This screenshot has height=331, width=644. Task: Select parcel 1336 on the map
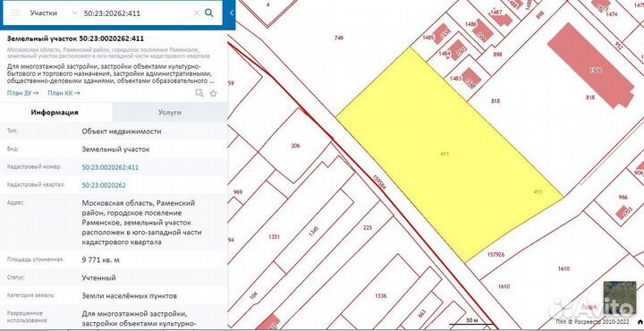click(x=381, y=296)
